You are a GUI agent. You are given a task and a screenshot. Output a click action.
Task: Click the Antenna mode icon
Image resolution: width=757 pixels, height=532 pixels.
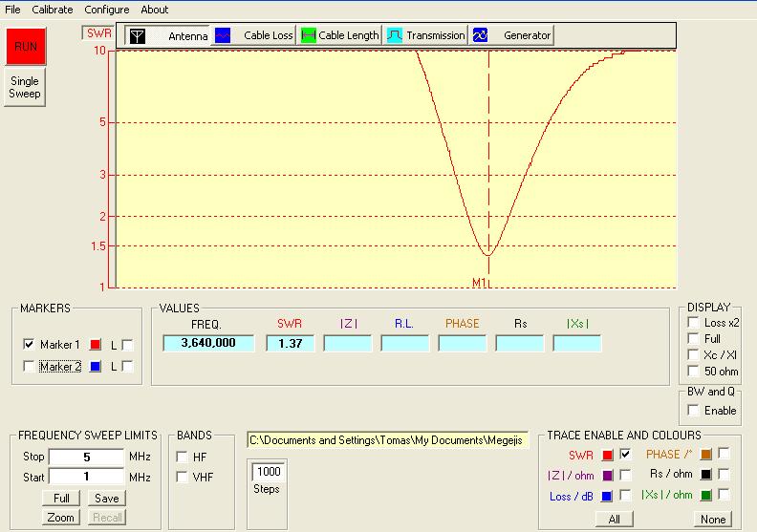click(x=138, y=35)
